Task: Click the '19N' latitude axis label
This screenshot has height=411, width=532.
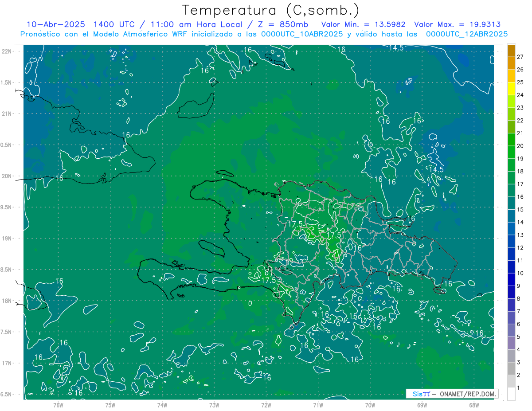Action: tap(8, 238)
